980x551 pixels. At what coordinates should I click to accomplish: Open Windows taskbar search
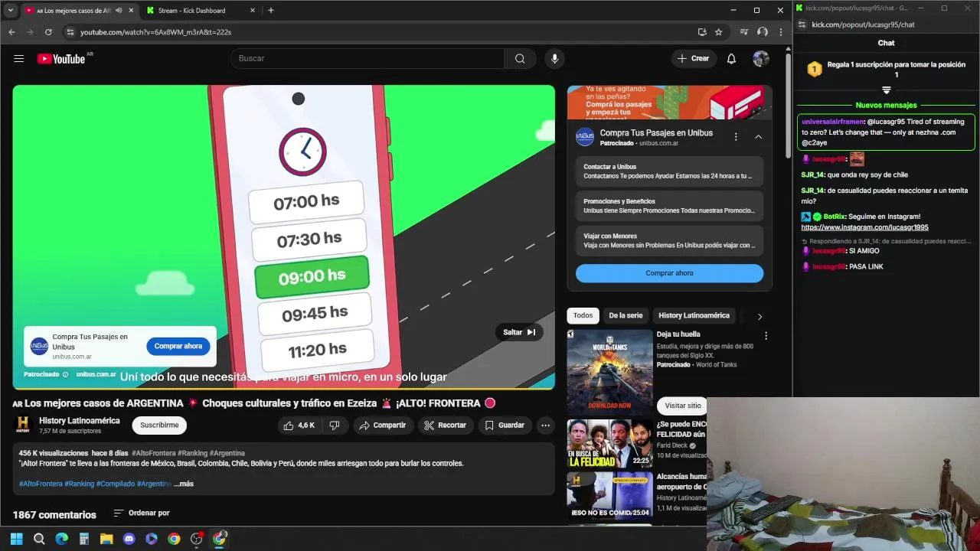pos(39,539)
